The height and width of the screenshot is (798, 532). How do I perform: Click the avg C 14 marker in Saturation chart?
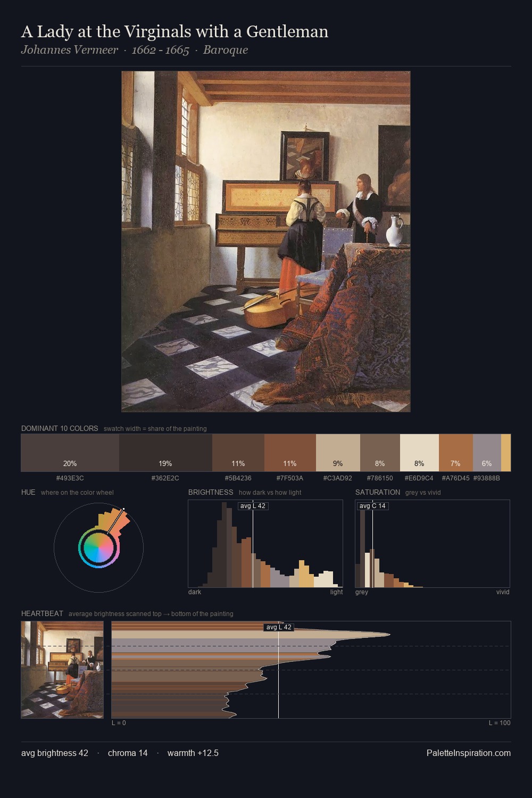point(372,506)
